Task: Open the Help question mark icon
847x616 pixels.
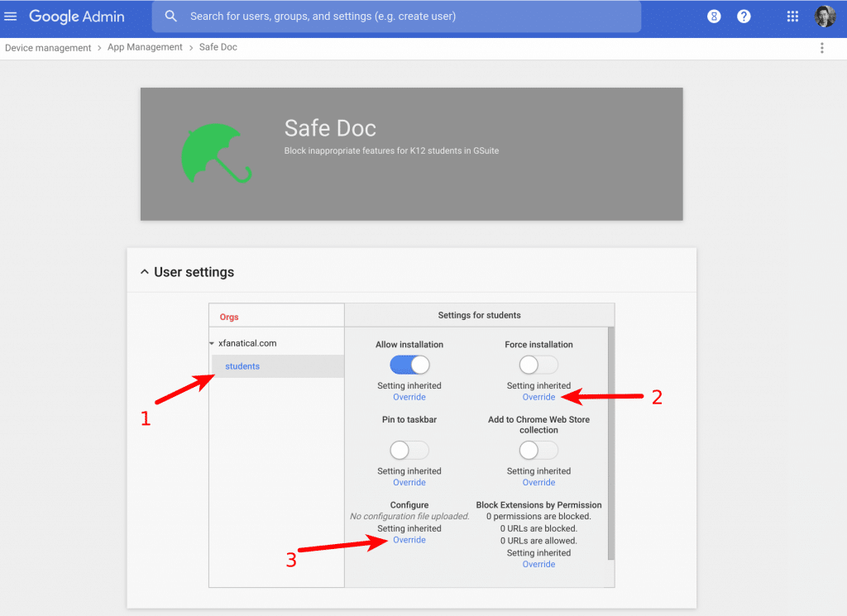Action: 744,17
